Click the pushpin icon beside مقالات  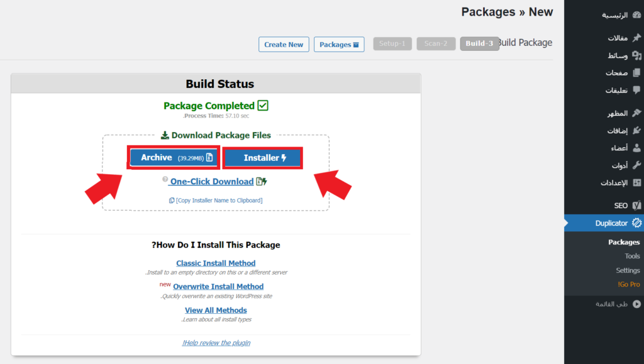(x=636, y=38)
